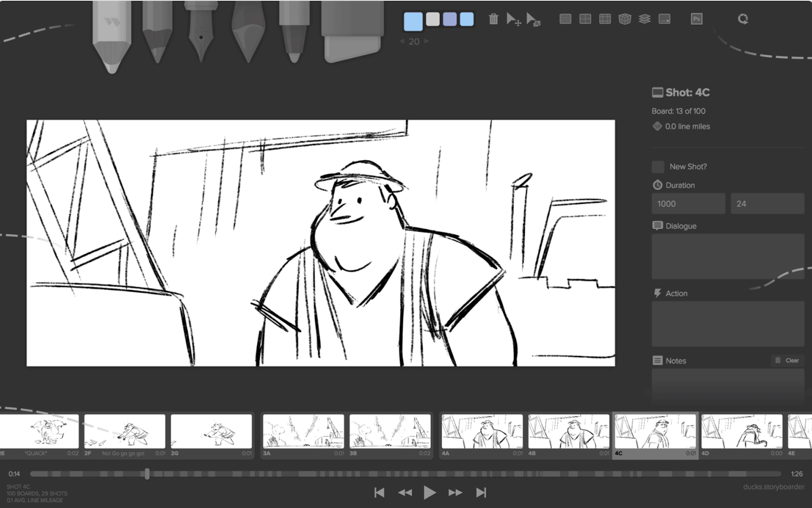Viewport: 812px width, 508px height.
Task: Select the dark pencil tool
Action: (157, 31)
